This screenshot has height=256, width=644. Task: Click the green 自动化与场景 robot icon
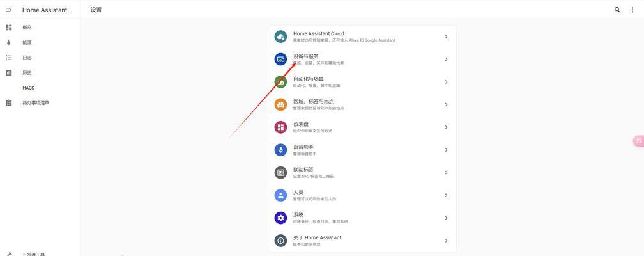click(281, 82)
